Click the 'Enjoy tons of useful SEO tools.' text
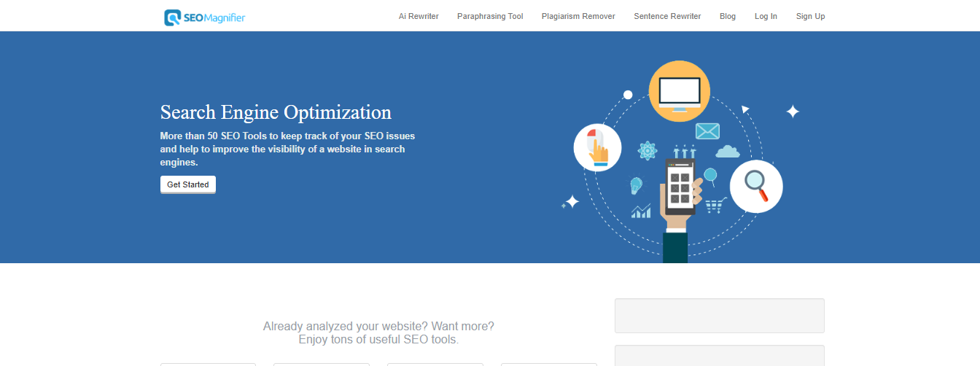Image resolution: width=980 pixels, height=366 pixels. pos(378,340)
